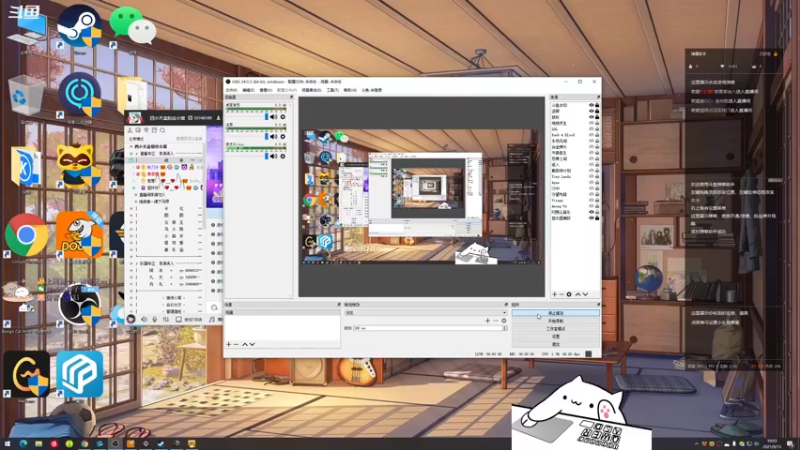Open the scene transition type dropdown

coord(426,313)
